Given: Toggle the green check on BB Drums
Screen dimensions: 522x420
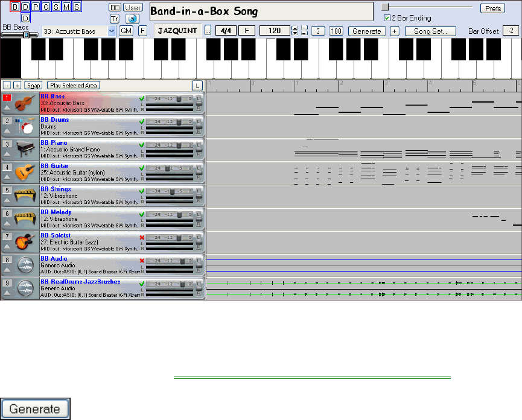Looking at the screenshot, I should tap(142, 122).
